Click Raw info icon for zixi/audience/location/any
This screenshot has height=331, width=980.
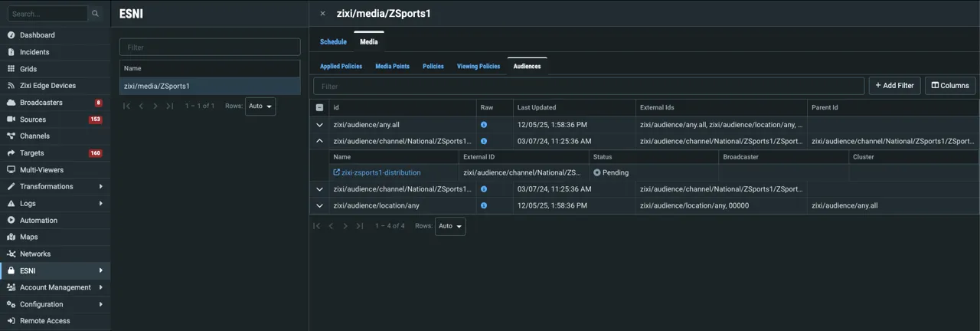pyautogui.click(x=484, y=205)
